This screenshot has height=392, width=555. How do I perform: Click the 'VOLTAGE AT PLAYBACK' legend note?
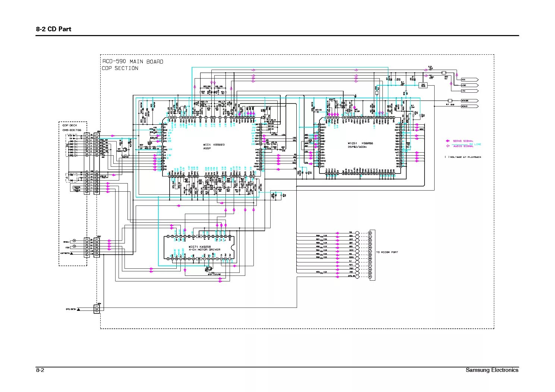pyautogui.click(x=466, y=157)
